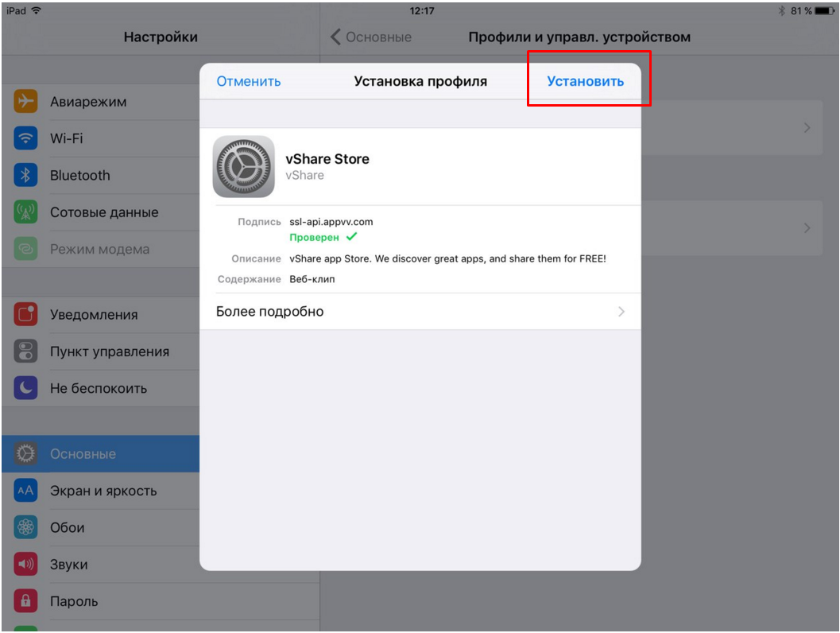Tap upper background row chevron
Image resolution: width=840 pixels, height=633 pixels.
click(x=807, y=127)
